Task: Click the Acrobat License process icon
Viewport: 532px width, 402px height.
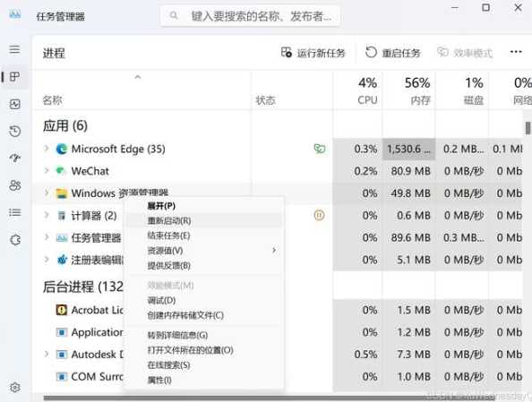Action: tap(62, 310)
